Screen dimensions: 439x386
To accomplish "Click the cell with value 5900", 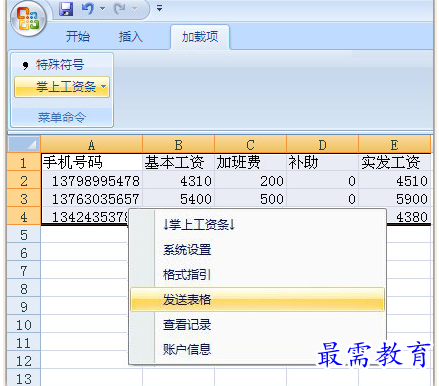I will pyautogui.click(x=394, y=199).
